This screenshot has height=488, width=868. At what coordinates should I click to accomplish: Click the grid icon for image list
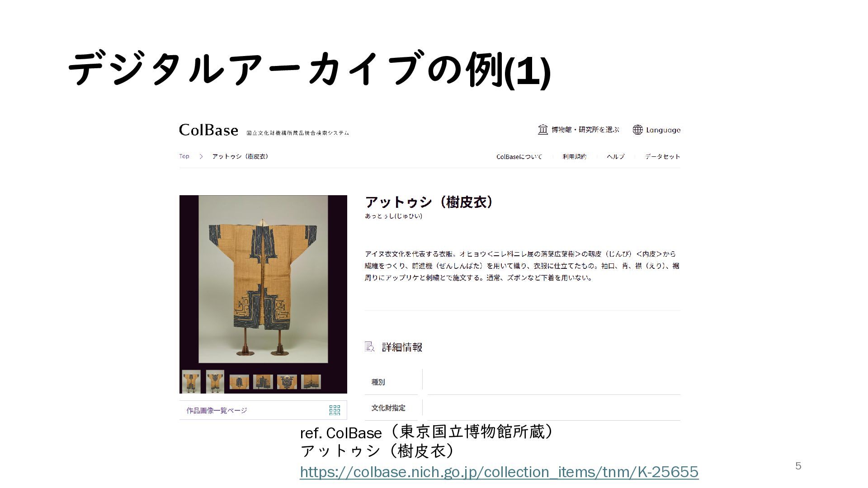[335, 410]
